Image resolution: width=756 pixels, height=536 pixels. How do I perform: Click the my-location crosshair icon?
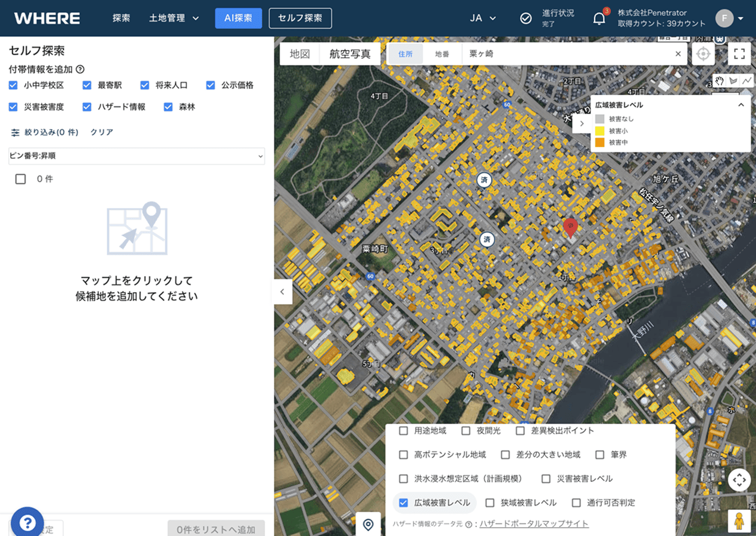click(703, 54)
